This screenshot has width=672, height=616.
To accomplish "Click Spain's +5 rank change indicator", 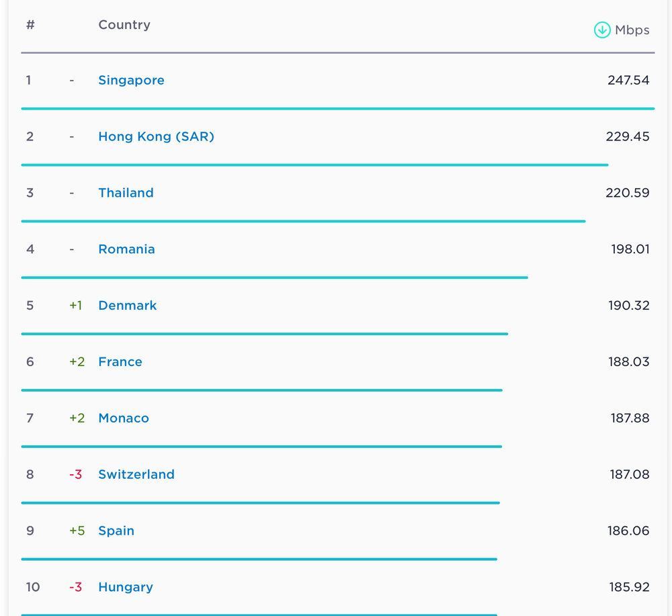I will coord(77,531).
